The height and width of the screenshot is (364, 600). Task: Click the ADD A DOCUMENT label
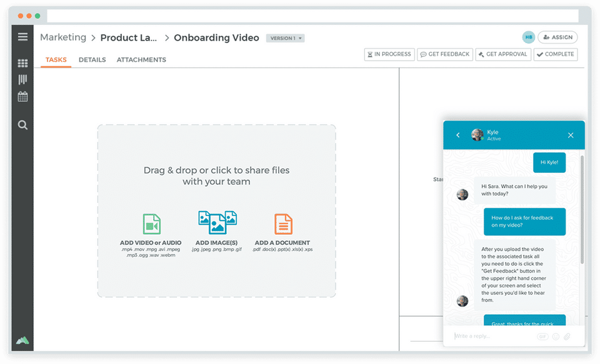tap(282, 243)
